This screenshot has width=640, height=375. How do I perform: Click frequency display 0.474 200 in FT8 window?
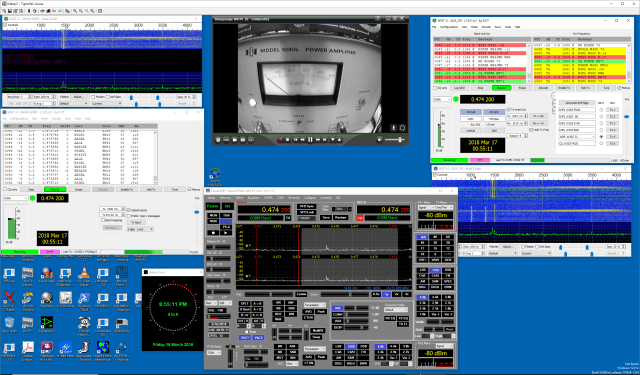click(482, 99)
